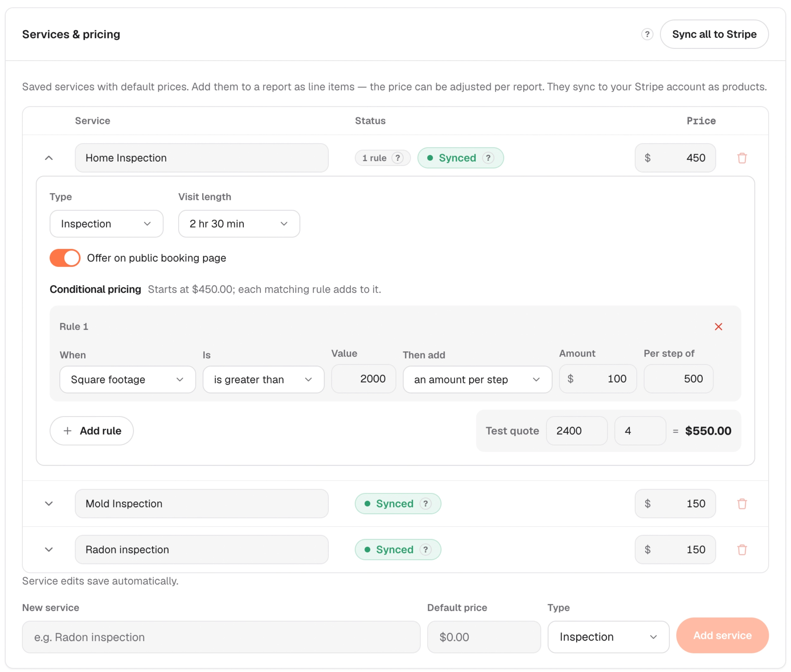
Task: Click the Home Inspection Synced status badge
Action: pyautogui.click(x=460, y=158)
